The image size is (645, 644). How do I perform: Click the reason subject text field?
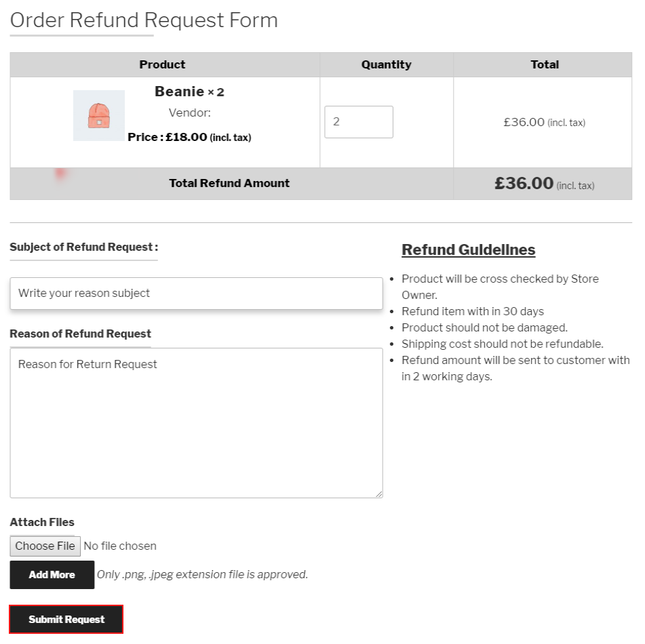pyautogui.click(x=196, y=294)
